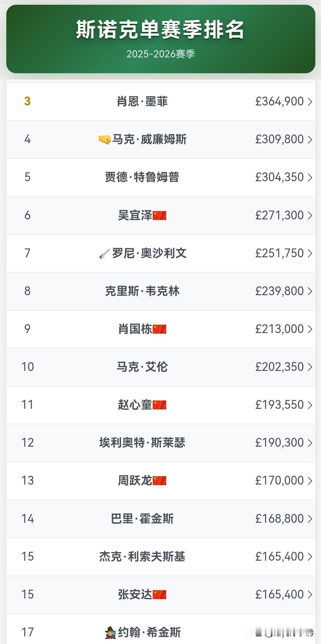
Task: Click the 斯诺克单赛季排名 header banner
Action: (161, 39)
